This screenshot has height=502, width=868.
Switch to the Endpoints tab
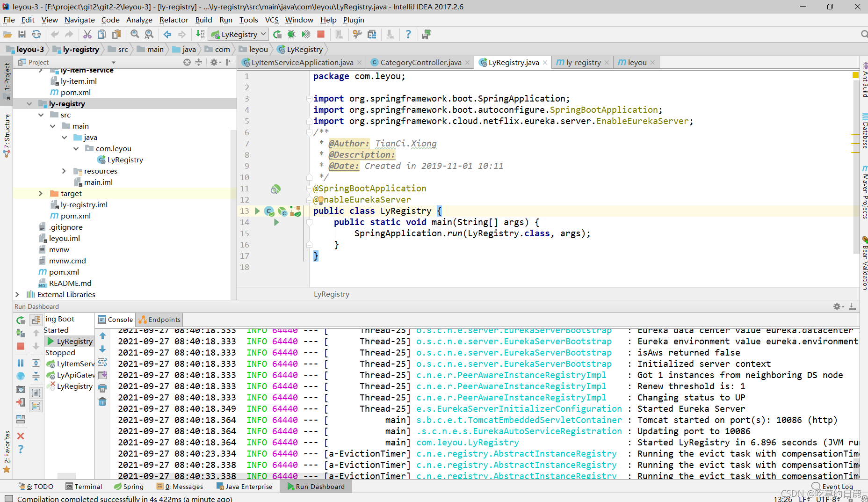(x=159, y=320)
